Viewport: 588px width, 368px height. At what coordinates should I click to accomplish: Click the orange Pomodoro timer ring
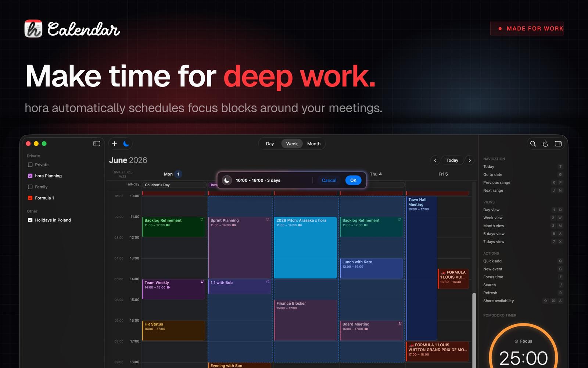click(x=523, y=346)
